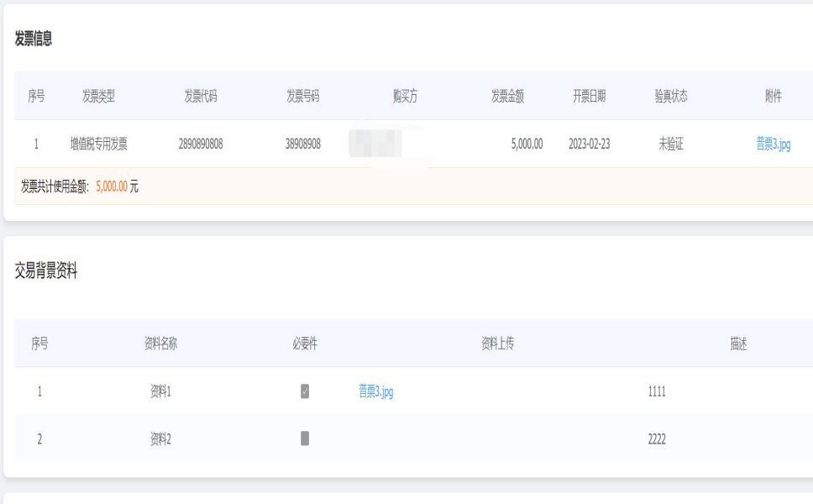Click the 发票金额 column header
This screenshot has height=504, width=813.
point(507,97)
